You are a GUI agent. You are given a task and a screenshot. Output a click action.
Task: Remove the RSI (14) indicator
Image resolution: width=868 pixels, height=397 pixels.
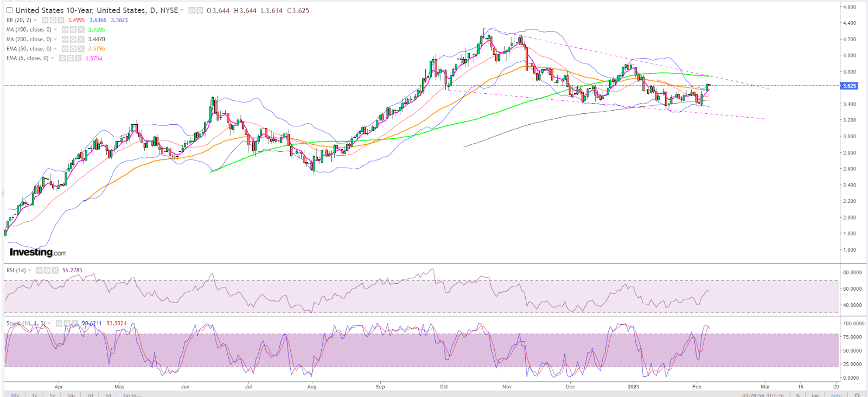tap(55, 270)
